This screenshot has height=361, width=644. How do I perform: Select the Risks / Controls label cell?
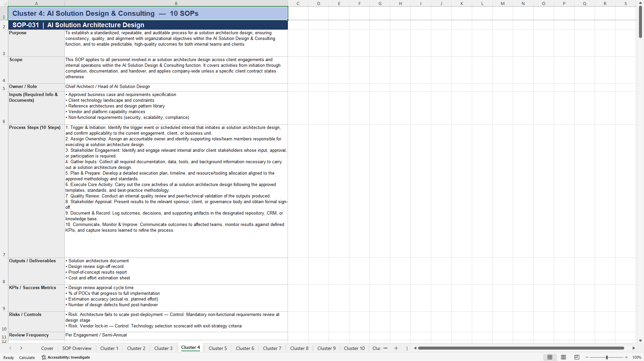click(x=36, y=321)
